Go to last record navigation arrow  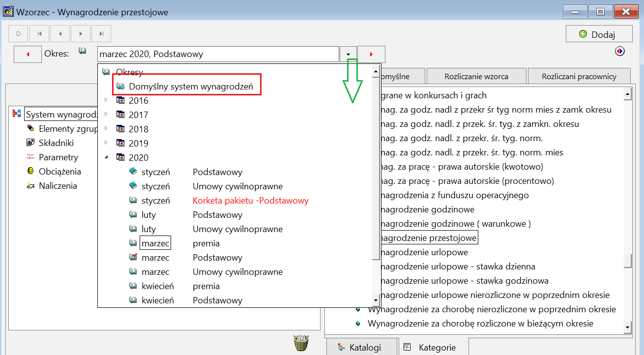click(101, 34)
